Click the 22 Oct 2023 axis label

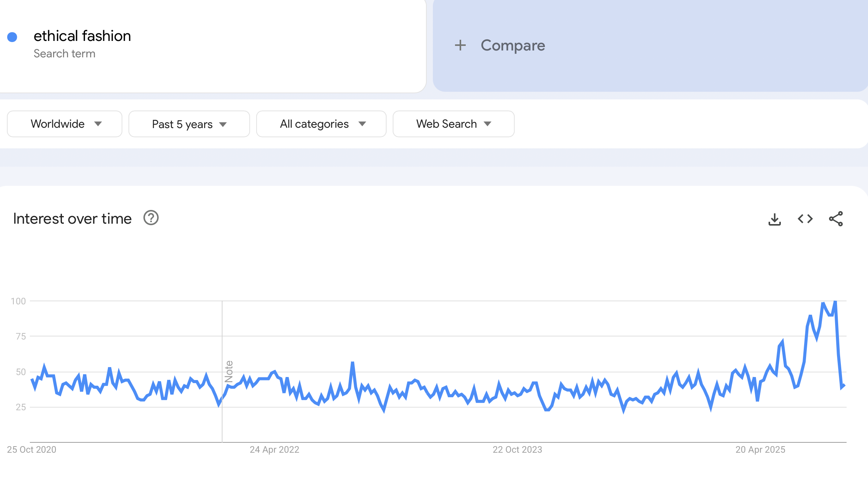coord(517,449)
